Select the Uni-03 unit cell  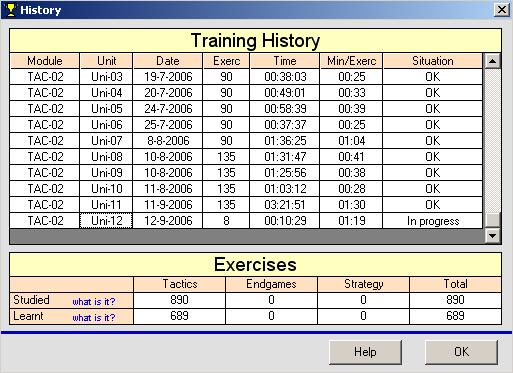(x=107, y=77)
